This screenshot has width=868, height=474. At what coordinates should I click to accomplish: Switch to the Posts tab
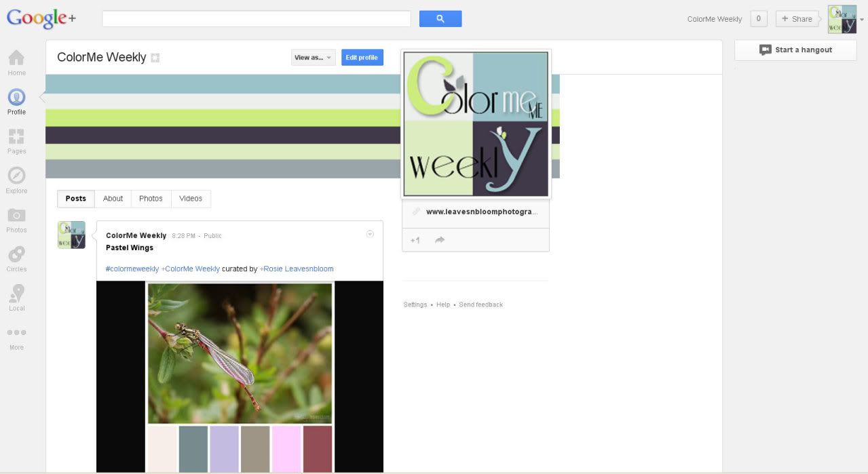(76, 199)
